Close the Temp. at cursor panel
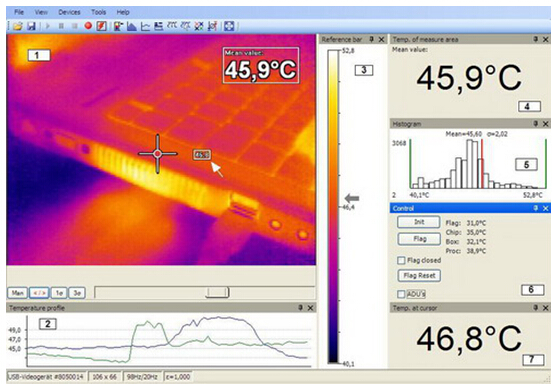The width and height of the screenshot is (557, 391). point(546,308)
